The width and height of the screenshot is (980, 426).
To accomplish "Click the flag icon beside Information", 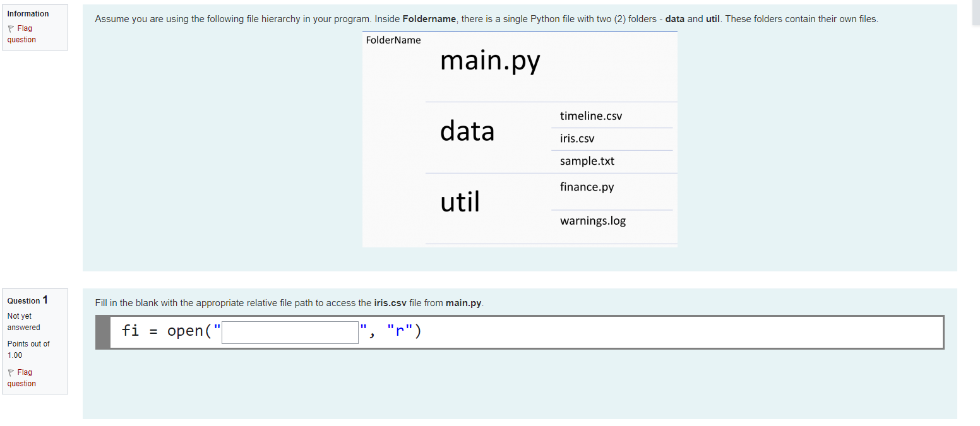I will click(11, 28).
